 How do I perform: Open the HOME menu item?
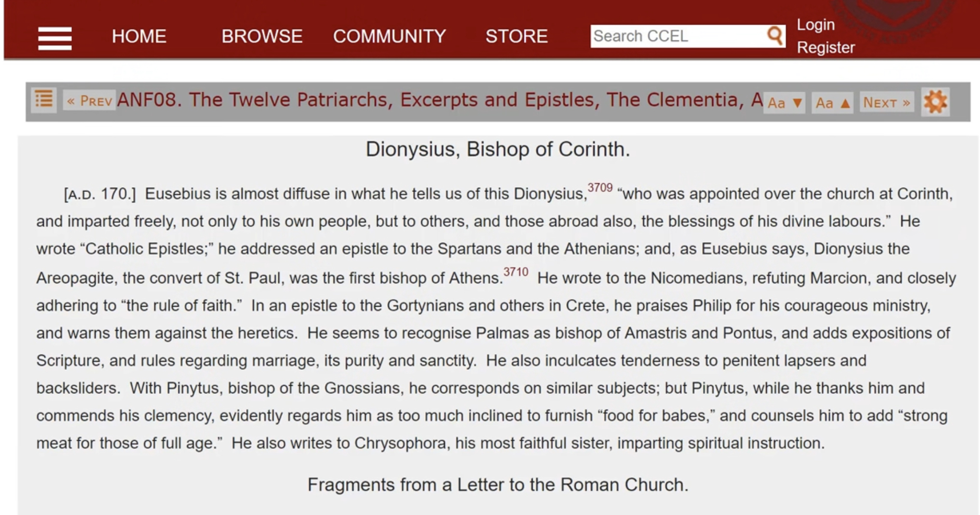point(139,36)
